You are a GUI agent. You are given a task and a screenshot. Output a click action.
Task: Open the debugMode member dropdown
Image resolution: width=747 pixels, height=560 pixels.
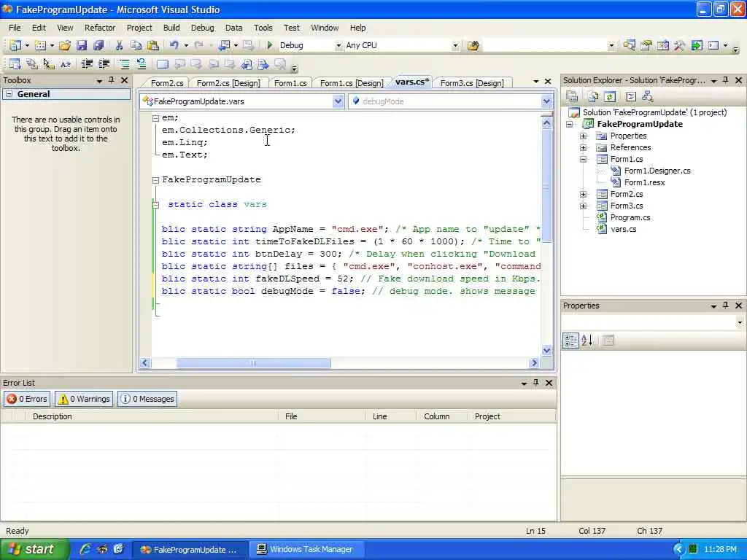click(x=546, y=101)
